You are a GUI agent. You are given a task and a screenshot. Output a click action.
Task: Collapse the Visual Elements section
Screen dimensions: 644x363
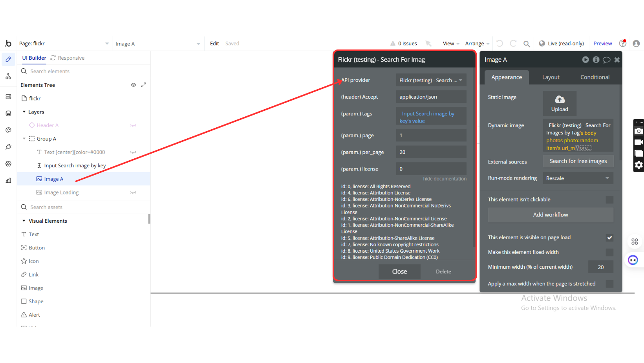click(x=24, y=221)
